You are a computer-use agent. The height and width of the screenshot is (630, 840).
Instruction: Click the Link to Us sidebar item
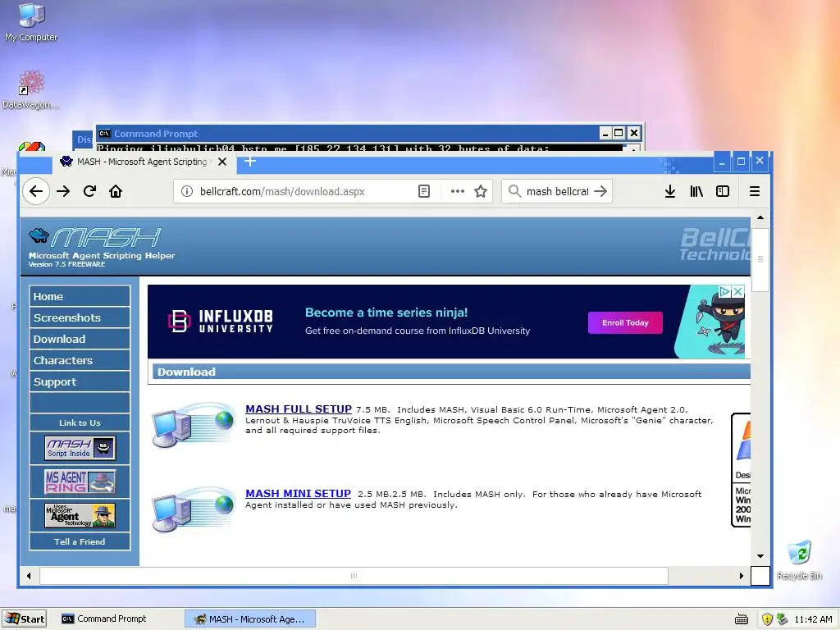point(80,422)
